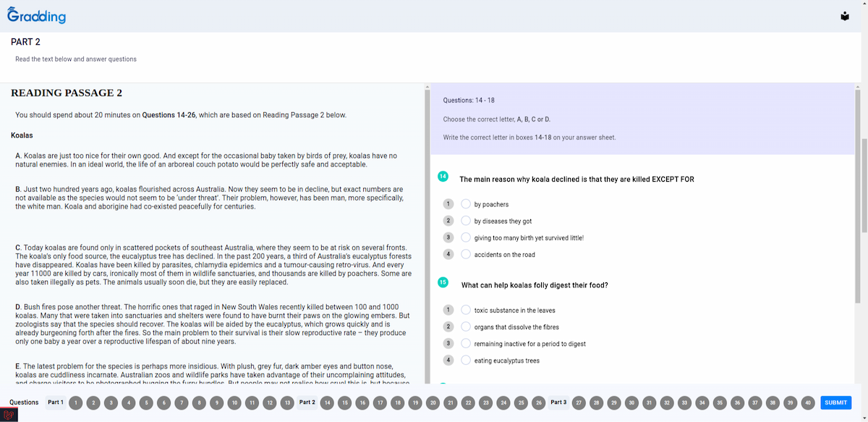The width and height of the screenshot is (868, 422).
Task: Submit the test with the SUBMIT button
Action: tap(835, 402)
